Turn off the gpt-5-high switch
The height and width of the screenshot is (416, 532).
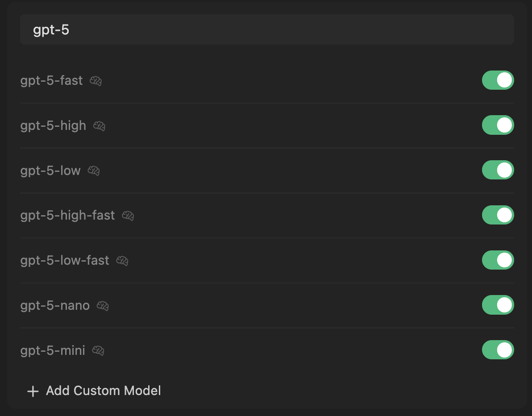coord(498,125)
